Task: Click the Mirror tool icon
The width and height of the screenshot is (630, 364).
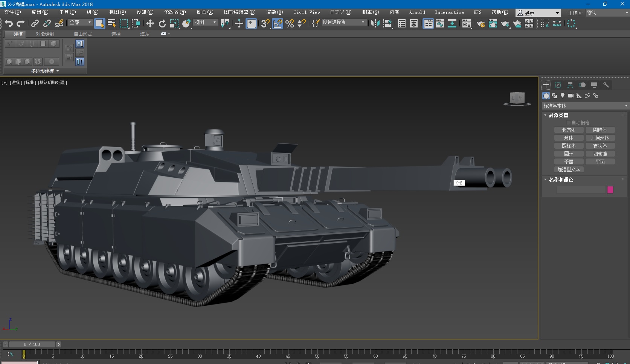Action: point(375,24)
